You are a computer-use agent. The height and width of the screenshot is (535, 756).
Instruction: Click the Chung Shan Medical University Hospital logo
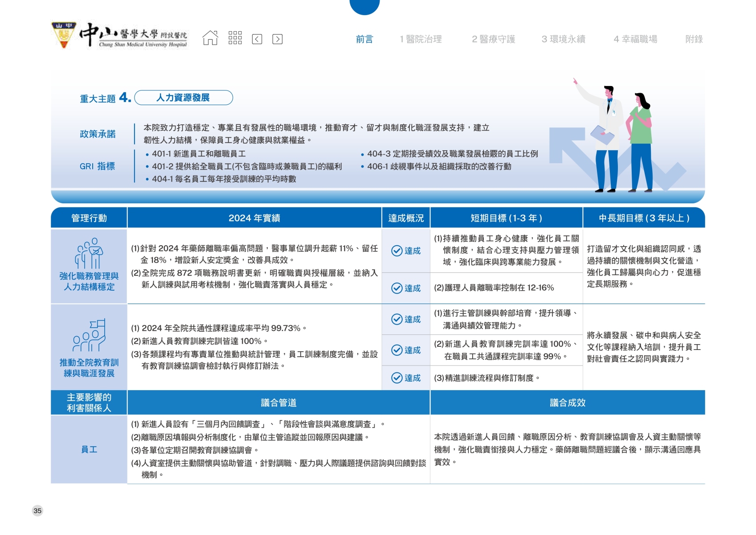pyautogui.click(x=120, y=36)
